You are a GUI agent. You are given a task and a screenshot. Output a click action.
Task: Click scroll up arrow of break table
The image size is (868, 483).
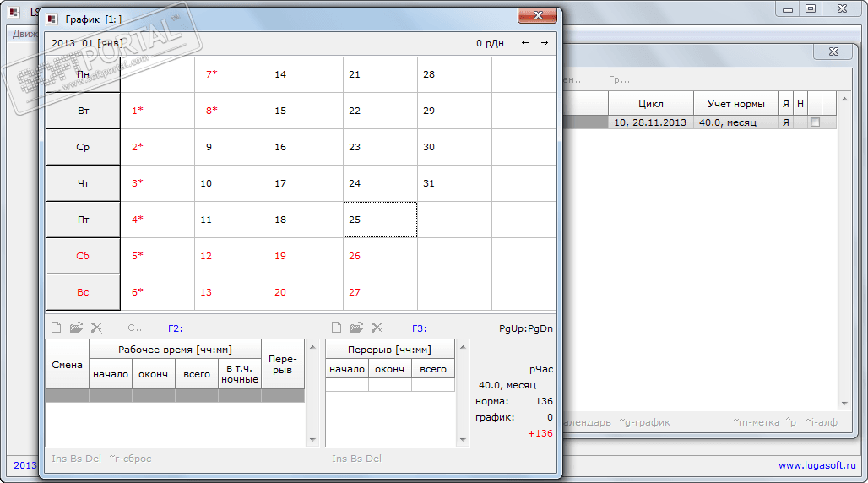click(463, 347)
